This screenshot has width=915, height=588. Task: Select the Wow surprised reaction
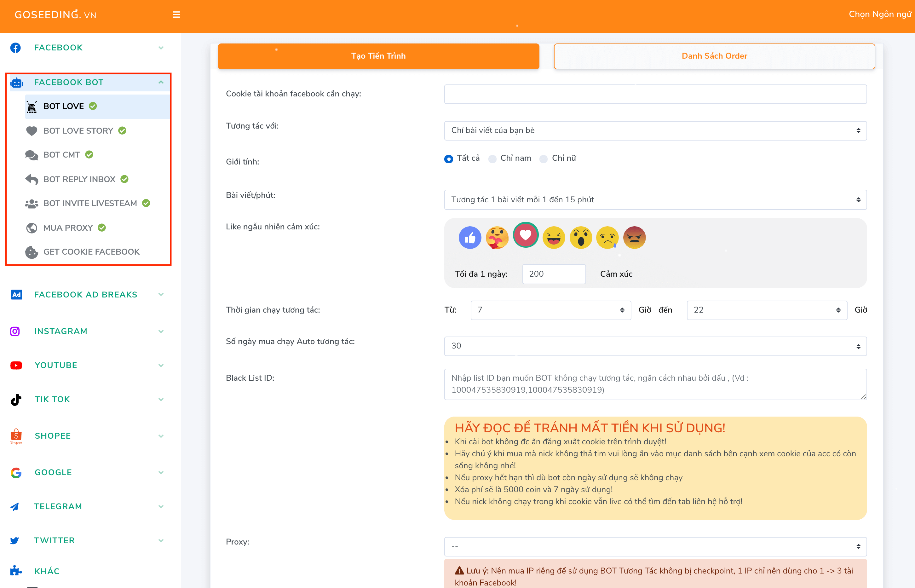pyautogui.click(x=581, y=238)
